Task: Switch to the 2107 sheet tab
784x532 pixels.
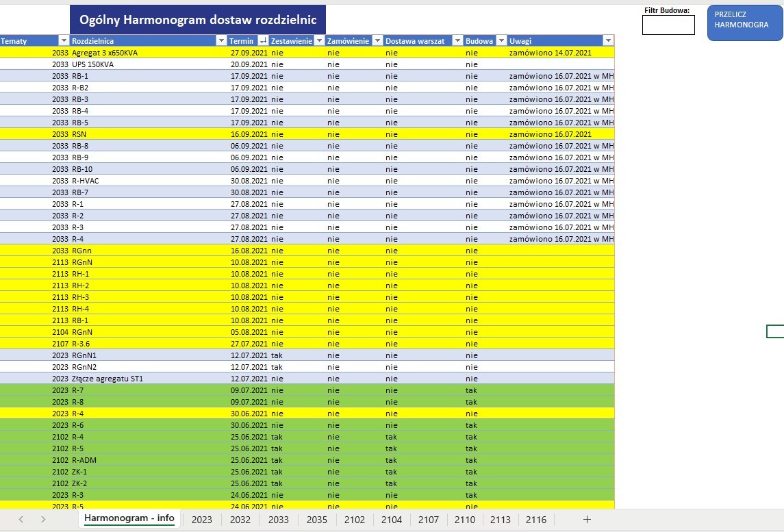Action: pyautogui.click(x=429, y=520)
